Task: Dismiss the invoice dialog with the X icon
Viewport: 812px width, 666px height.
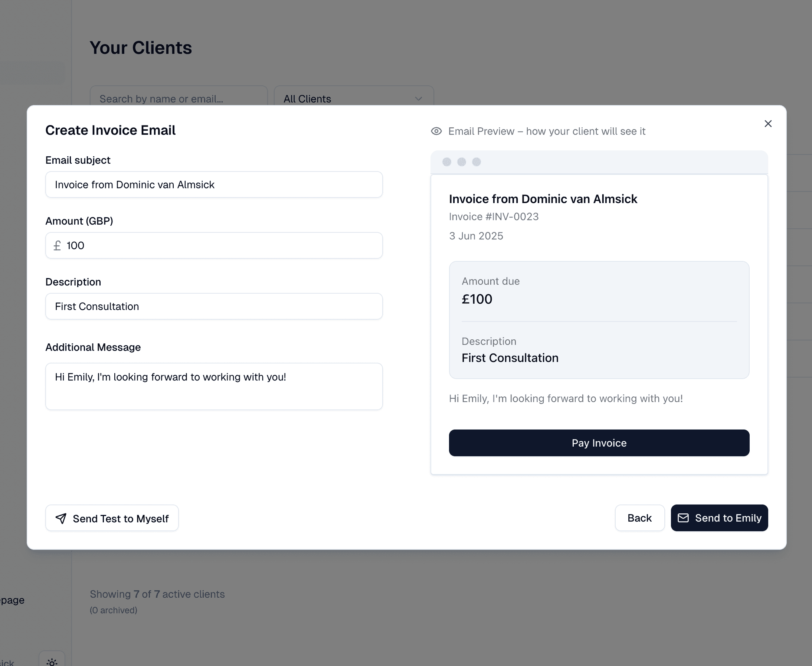Action: tap(768, 124)
